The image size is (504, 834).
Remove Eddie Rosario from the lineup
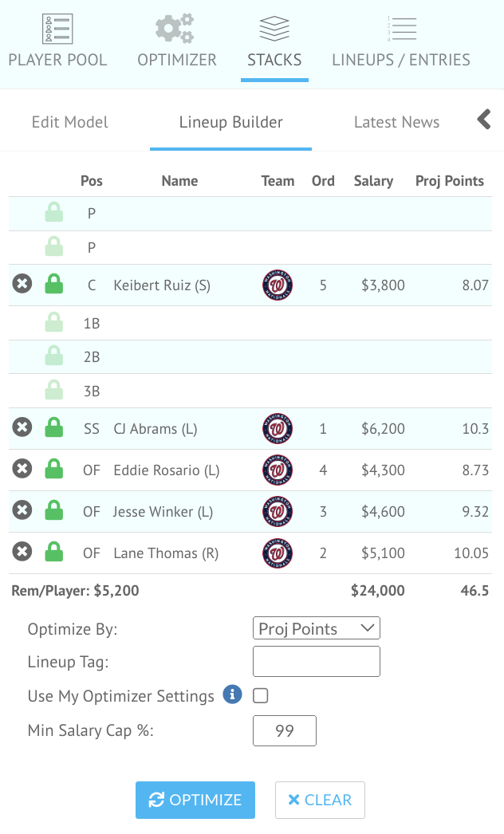pos(22,470)
